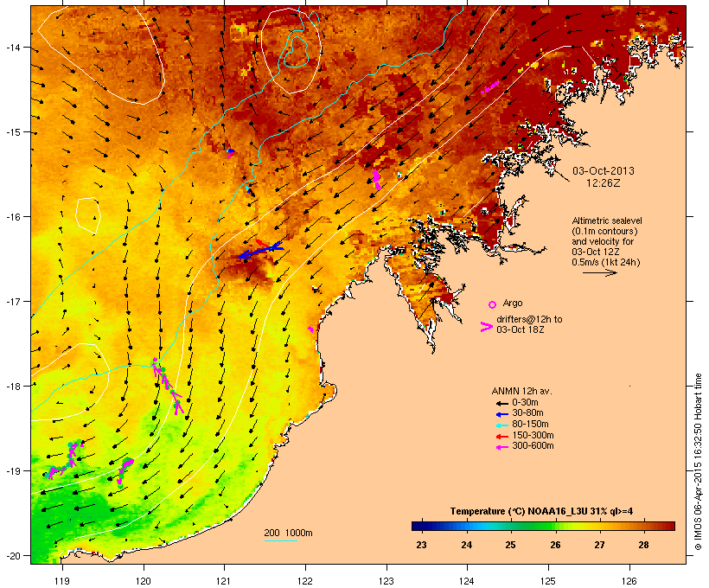Click the '150-300m' depth label
709x588 pixels.
coord(533,435)
